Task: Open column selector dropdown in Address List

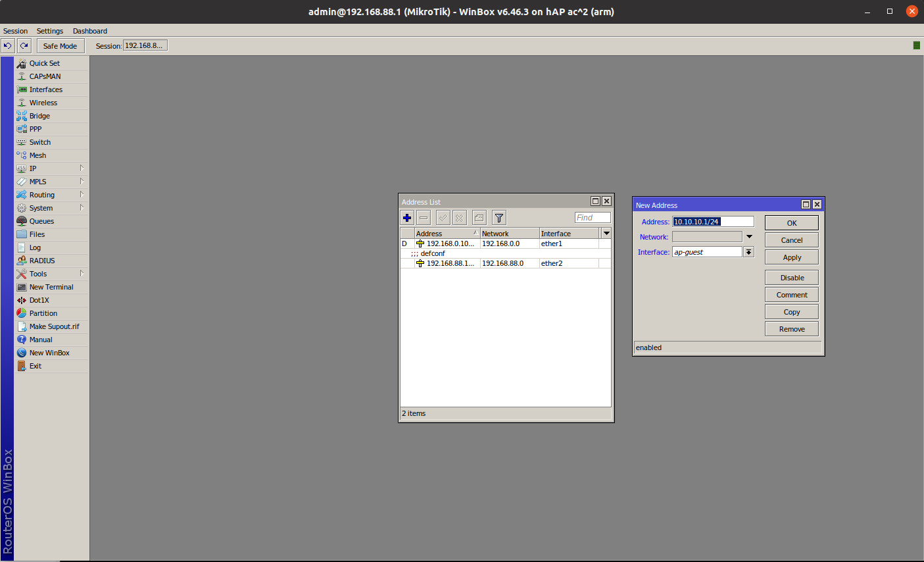Action: [606, 234]
